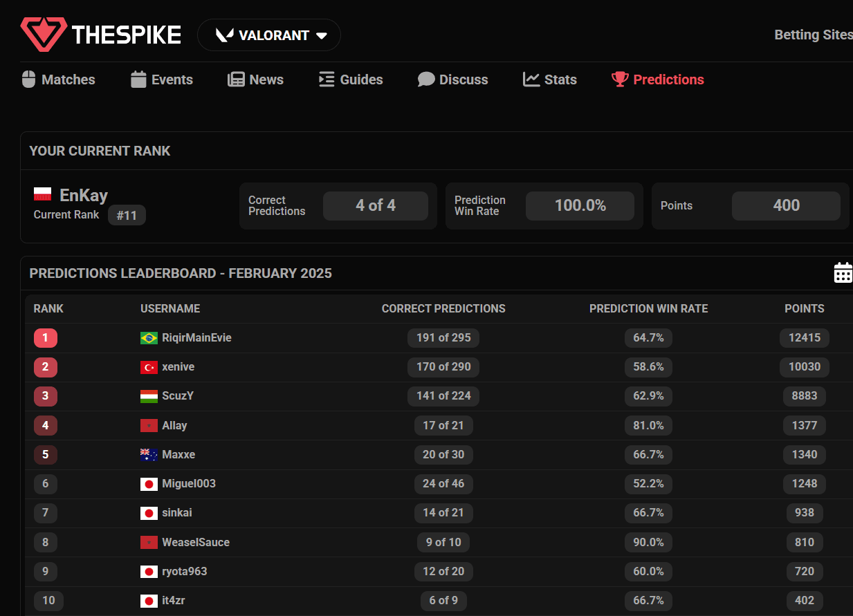Click the current rank badge #11

pos(127,215)
